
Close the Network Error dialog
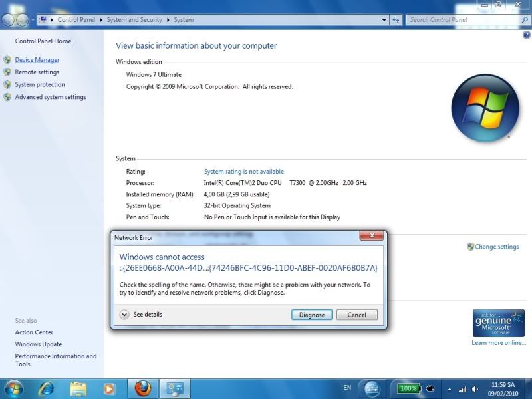point(372,235)
